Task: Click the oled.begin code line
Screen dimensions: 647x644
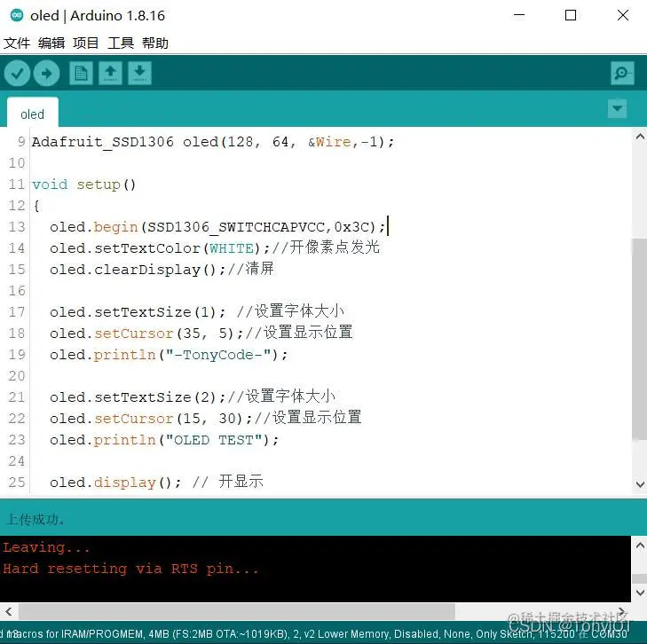Action: tap(217, 227)
